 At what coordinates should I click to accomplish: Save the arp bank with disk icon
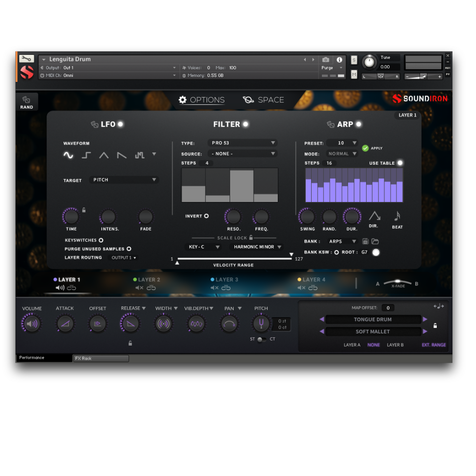[365, 241]
